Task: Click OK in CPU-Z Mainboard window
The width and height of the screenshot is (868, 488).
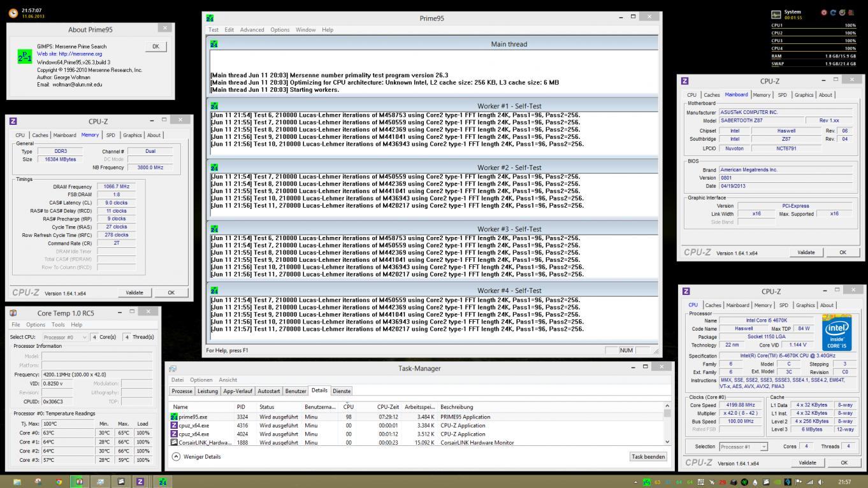Action: (x=843, y=252)
